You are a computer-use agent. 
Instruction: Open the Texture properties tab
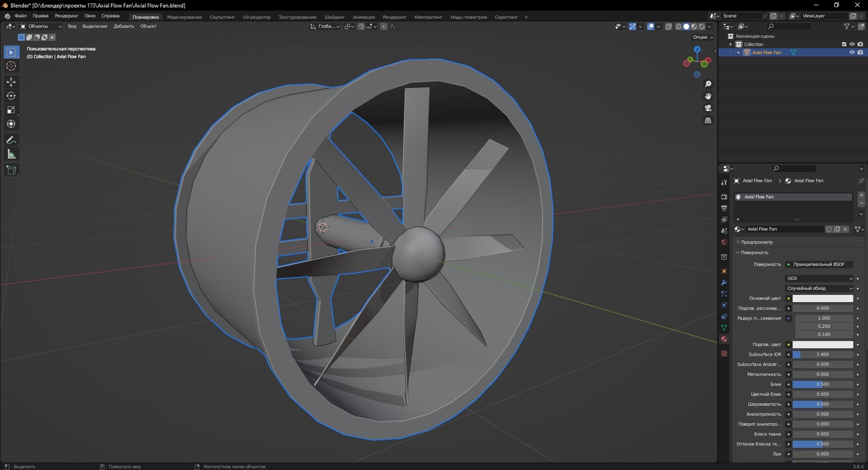tap(724, 353)
